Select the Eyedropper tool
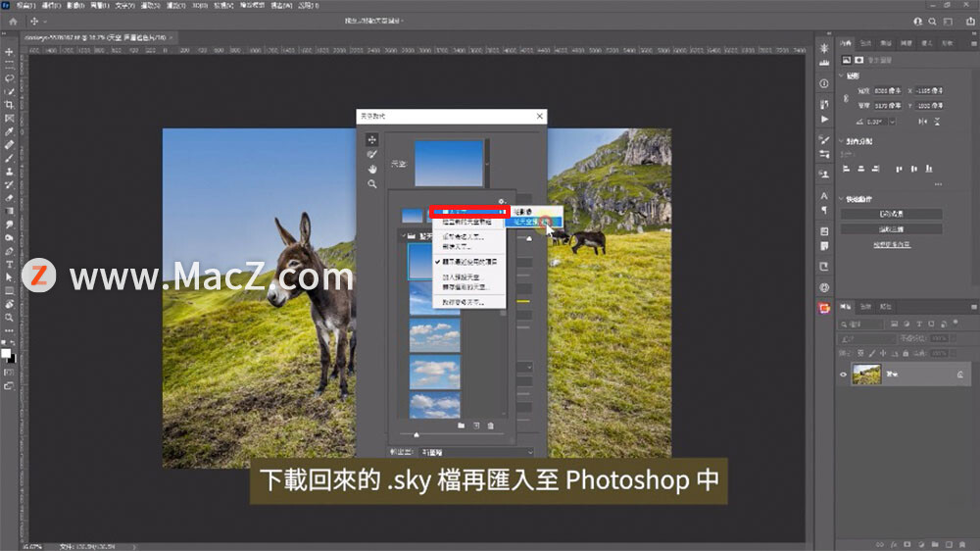 [x=9, y=132]
